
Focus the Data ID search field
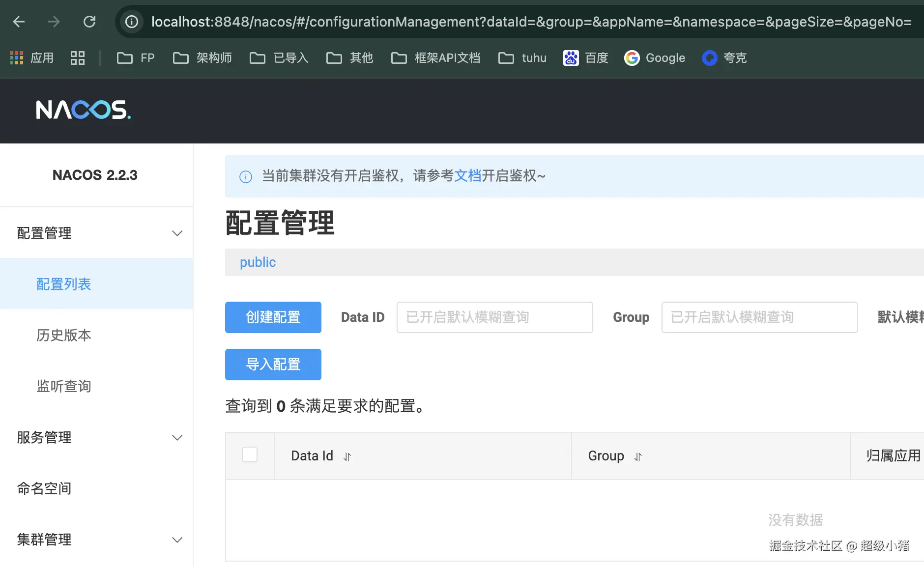click(495, 317)
